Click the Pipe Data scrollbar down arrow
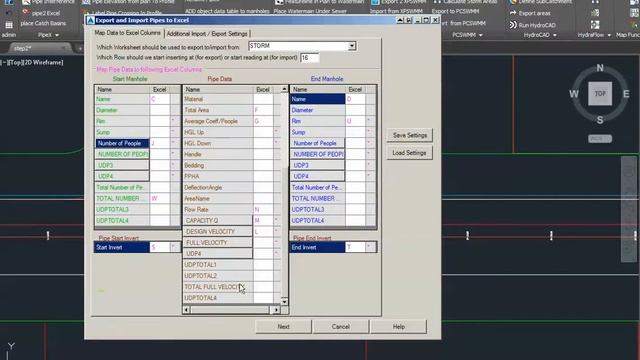Image resolution: width=640 pixels, height=360 pixels. 284,302
